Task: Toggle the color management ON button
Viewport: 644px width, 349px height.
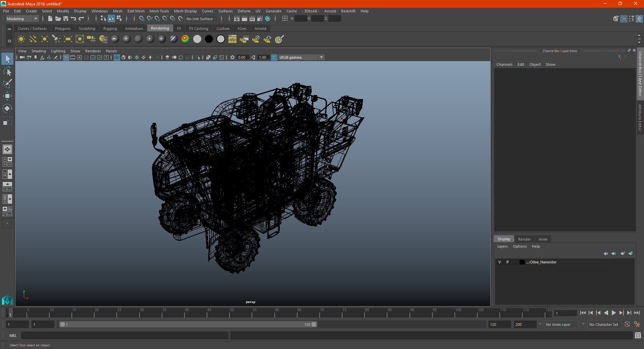Action: 274,57
